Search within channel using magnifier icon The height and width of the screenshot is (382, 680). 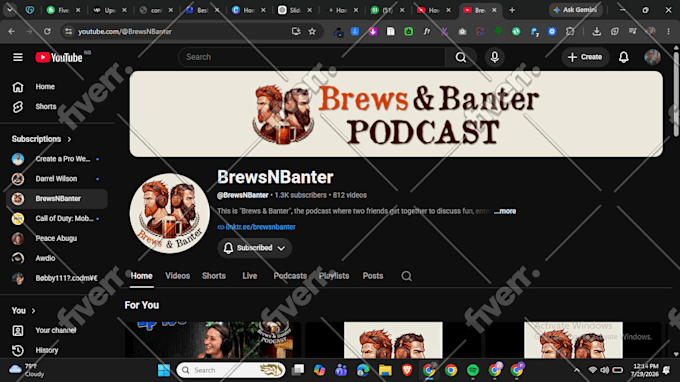pos(406,276)
